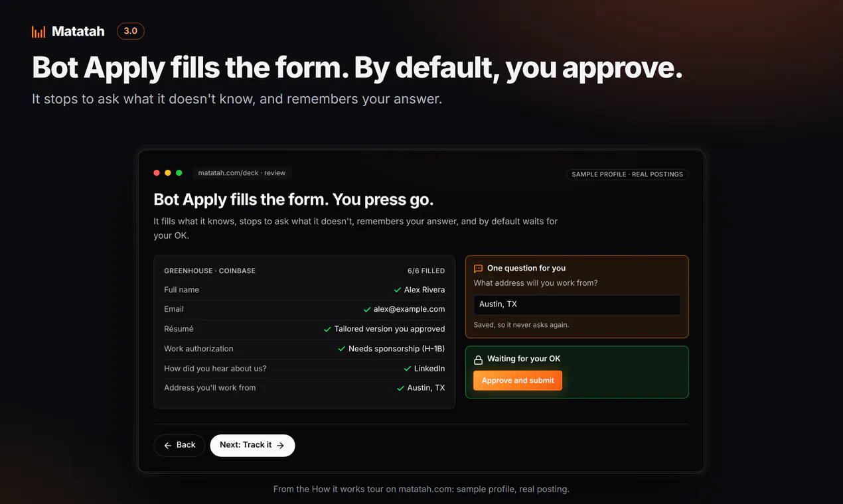843x504 pixels.
Task: Click the yellow window dot
Action: click(x=168, y=173)
